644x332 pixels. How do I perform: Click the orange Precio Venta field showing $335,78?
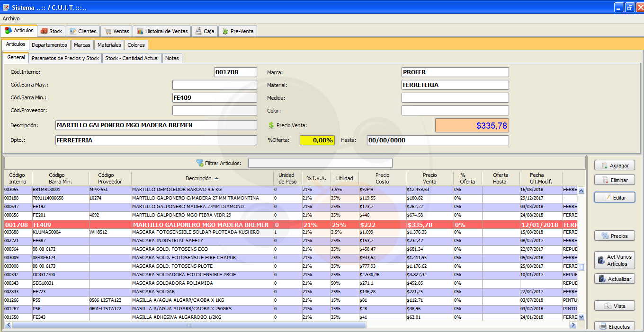click(472, 125)
